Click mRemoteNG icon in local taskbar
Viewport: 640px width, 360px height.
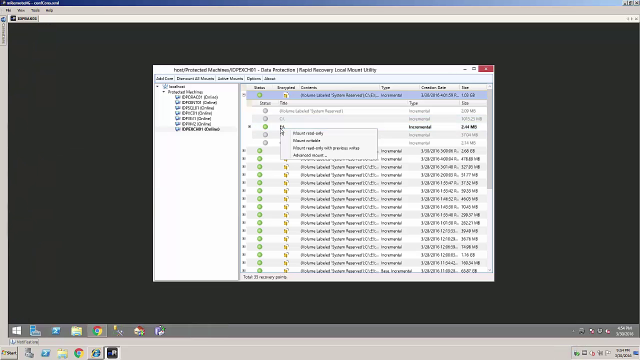click(112, 353)
